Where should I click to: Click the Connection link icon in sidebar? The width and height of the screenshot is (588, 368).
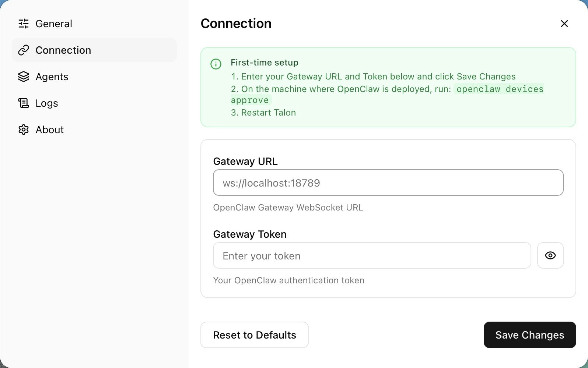click(x=24, y=50)
